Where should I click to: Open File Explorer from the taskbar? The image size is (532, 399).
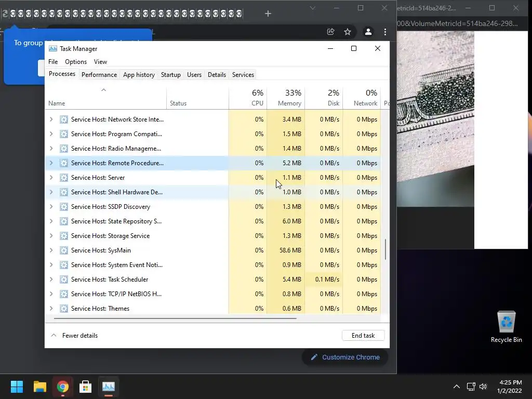39,387
